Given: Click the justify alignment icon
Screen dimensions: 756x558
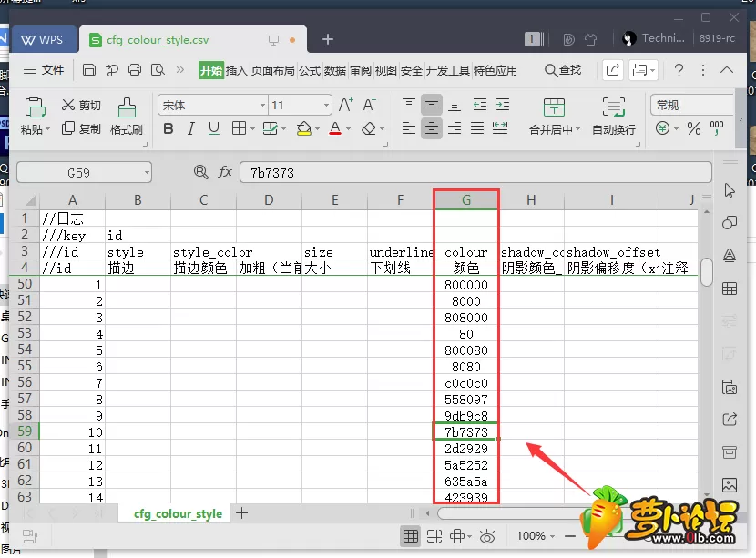Looking at the screenshot, I should (x=477, y=128).
